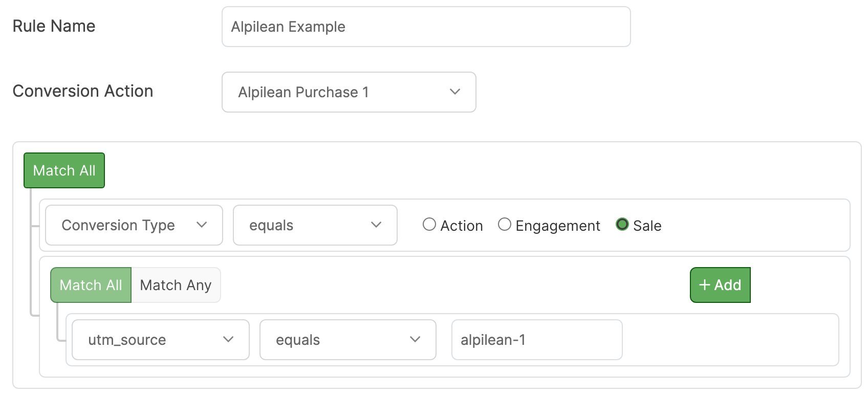Screen dimensions: 868x395
Task: Choose the Engagement radio option
Action: click(x=505, y=225)
